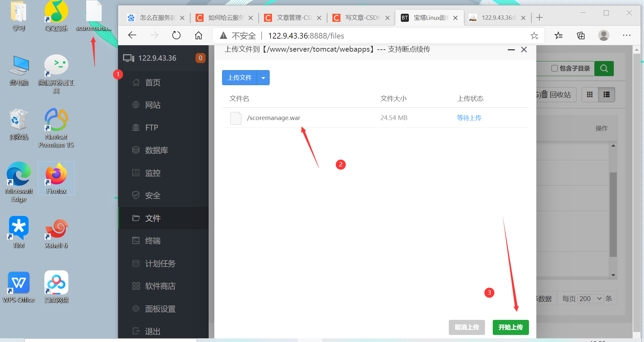Check the box next to scoremanage.war
Screen dimensions: 644x342
tap(236, 118)
